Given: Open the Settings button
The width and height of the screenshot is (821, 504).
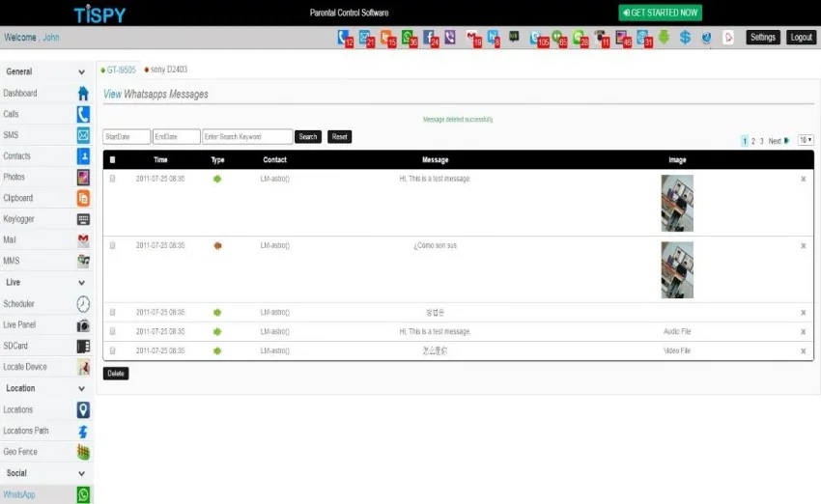Looking at the screenshot, I should pyautogui.click(x=762, y=37).
